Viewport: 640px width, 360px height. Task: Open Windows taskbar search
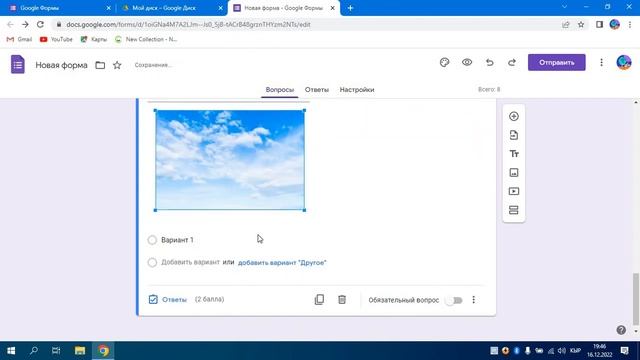pyautogui.click(x=34, y=351)
